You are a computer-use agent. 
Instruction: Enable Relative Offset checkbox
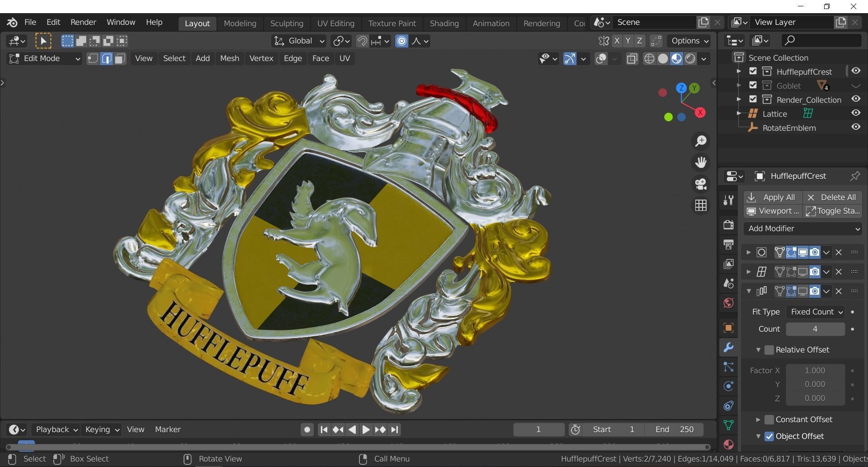(x=769, y=350)
